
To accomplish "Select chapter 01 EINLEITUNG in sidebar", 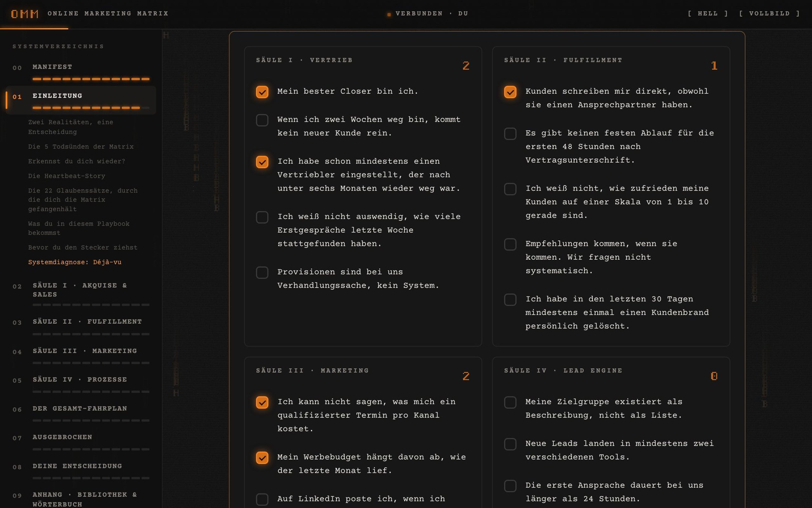I will (x=81, y=100).
